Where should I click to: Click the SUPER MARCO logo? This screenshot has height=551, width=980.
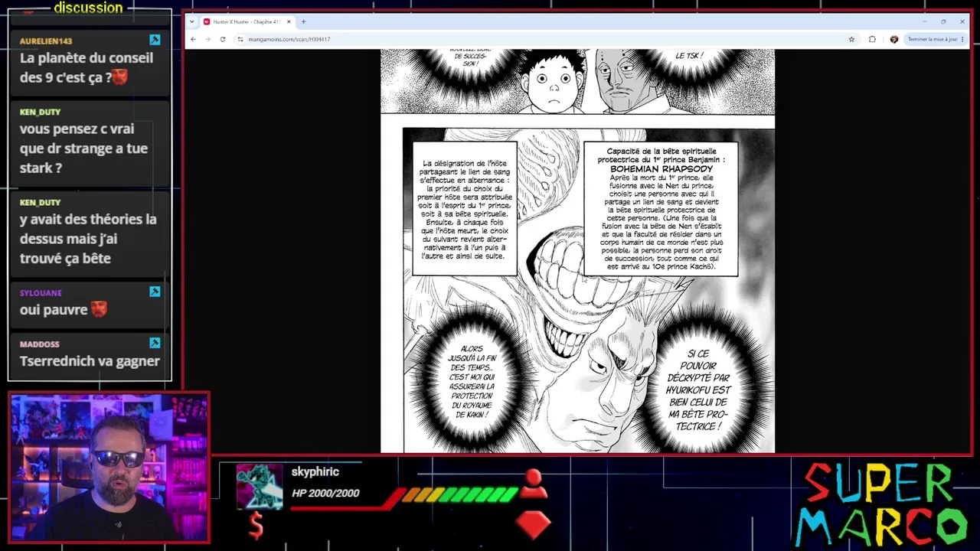coord(880,505)
